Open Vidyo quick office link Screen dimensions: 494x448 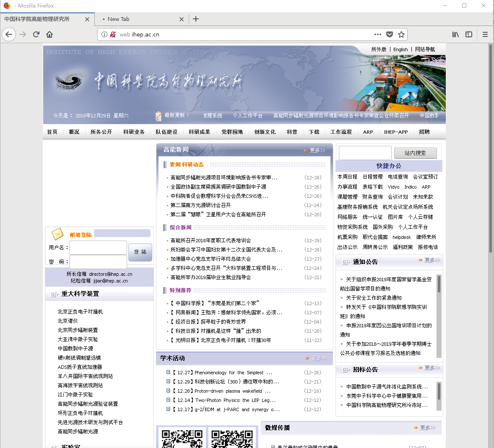pyautogui.click(x=393, y=187)
